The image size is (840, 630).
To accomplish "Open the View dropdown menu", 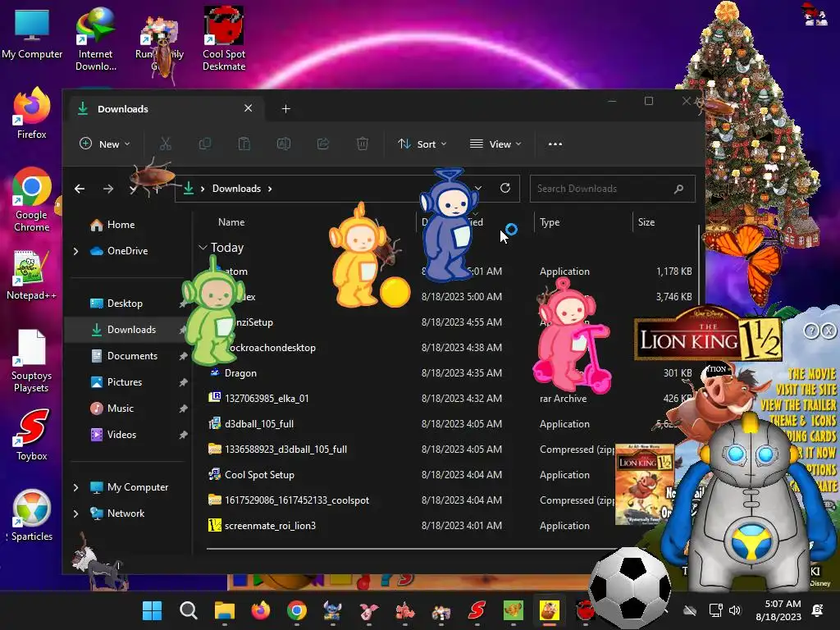I will pos(495,144).
